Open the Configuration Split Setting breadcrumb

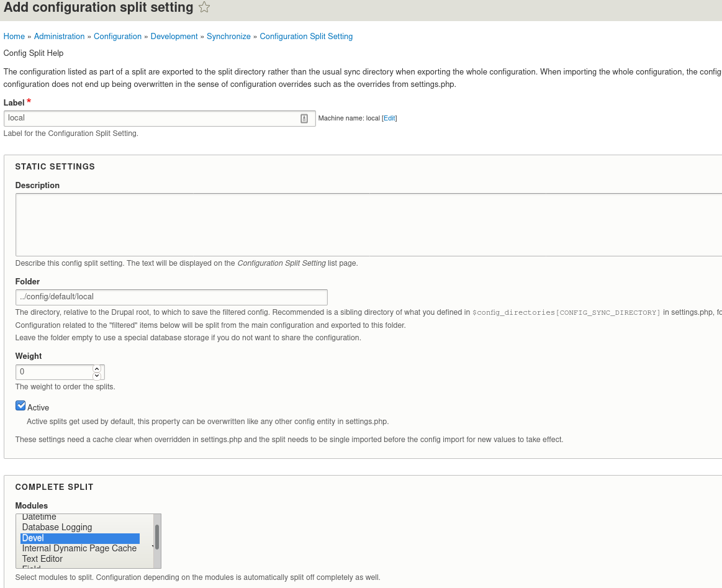[306, 37]
